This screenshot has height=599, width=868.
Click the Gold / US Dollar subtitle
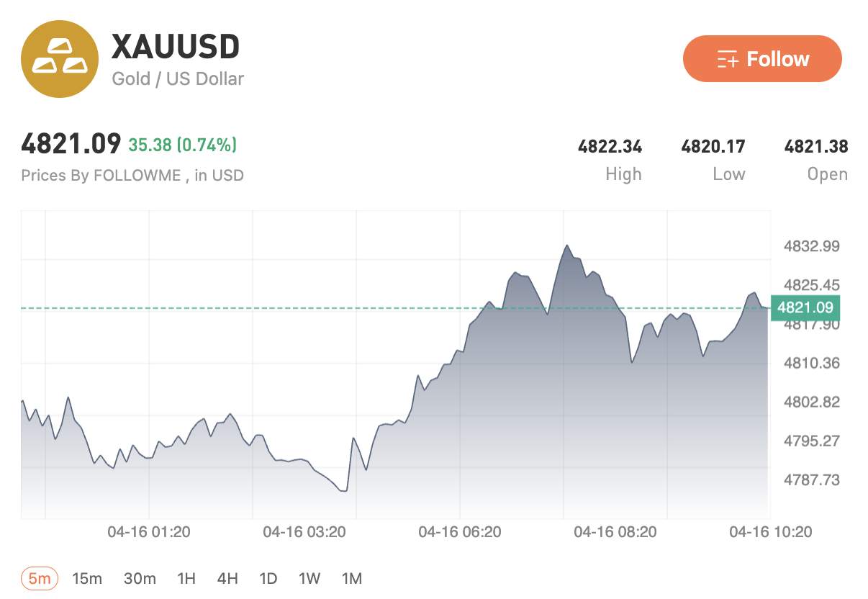click(178, 78)
